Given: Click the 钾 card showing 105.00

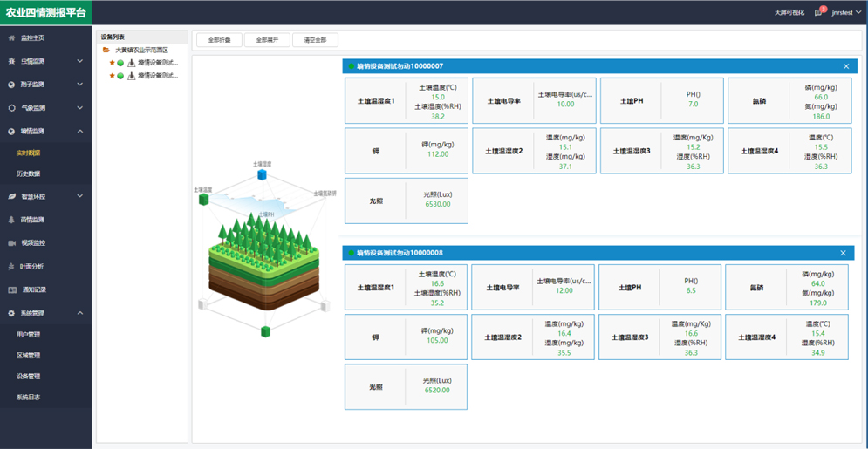Looking at the screenshot, I should [406, 337].
